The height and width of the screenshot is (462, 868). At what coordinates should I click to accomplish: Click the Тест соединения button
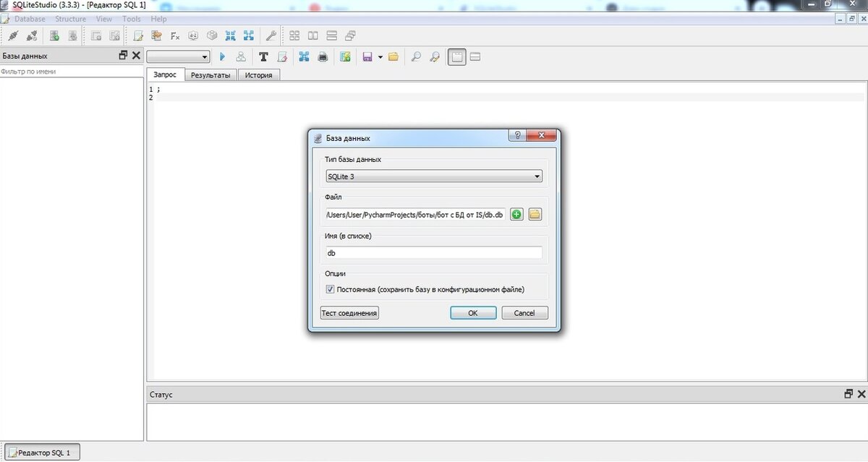(x=349, y=313)
